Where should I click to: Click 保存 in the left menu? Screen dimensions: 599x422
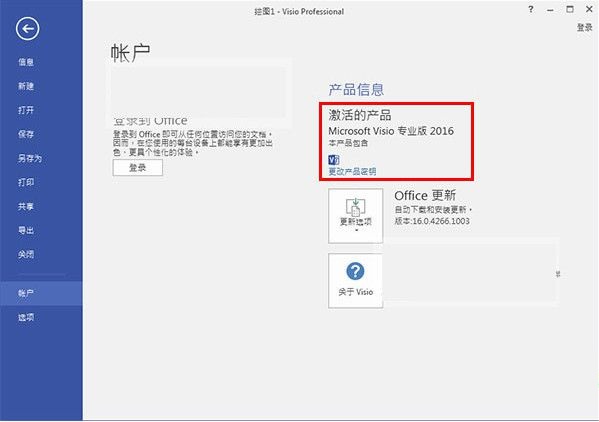point(26,134)
